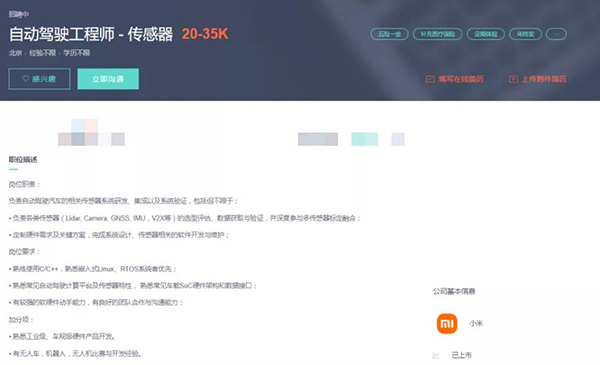
Task: Open the 填写在线简历 link text
Action: click(x=461, y=79)
